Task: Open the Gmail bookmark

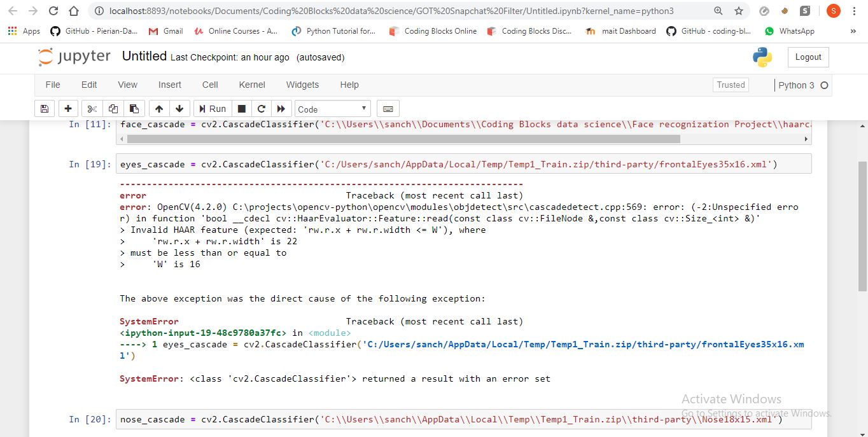Action: coord(165,31)
